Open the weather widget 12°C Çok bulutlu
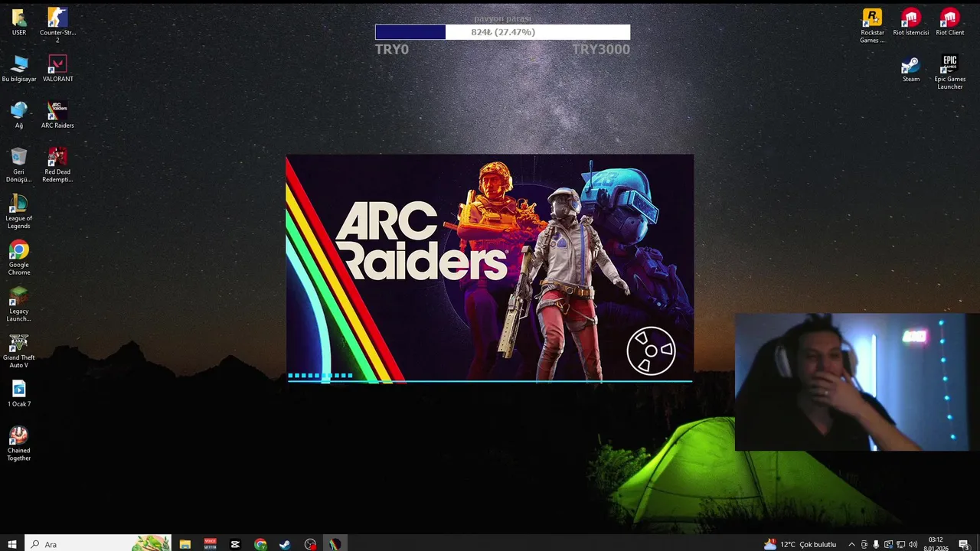 800,544
